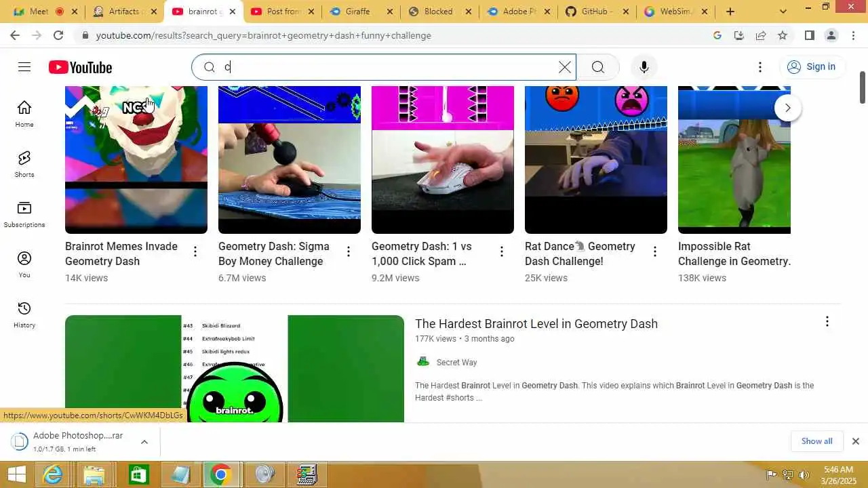
Task: Open options for Rat Dance short
Action: click(x=655, y=251)
